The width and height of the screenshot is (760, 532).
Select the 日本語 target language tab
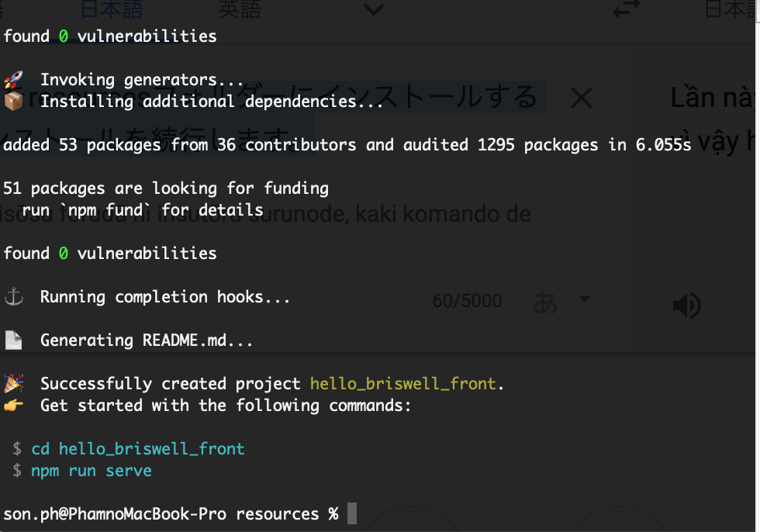tap(735, 9)
